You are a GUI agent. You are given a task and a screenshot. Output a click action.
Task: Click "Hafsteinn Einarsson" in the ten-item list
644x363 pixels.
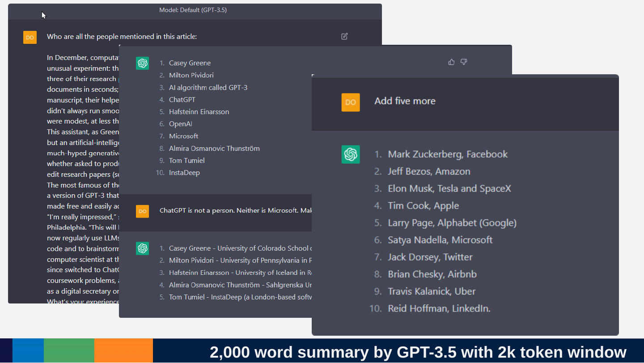click(x=199, y=111)
